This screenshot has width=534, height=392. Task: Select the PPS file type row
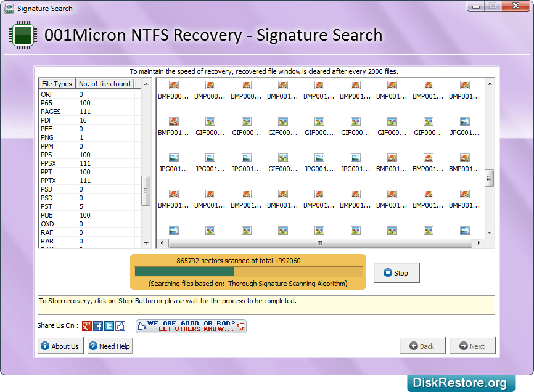pos(90,155)
